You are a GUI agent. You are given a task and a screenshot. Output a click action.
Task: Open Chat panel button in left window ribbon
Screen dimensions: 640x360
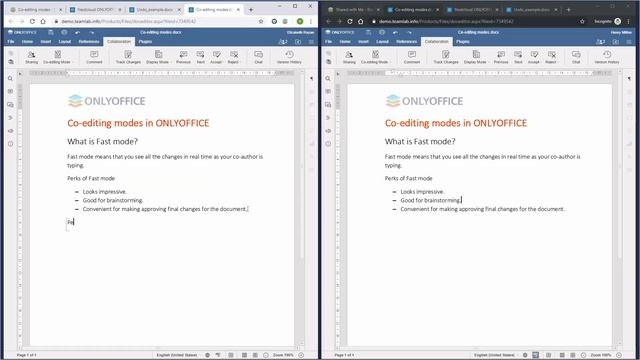coord(258,57)
